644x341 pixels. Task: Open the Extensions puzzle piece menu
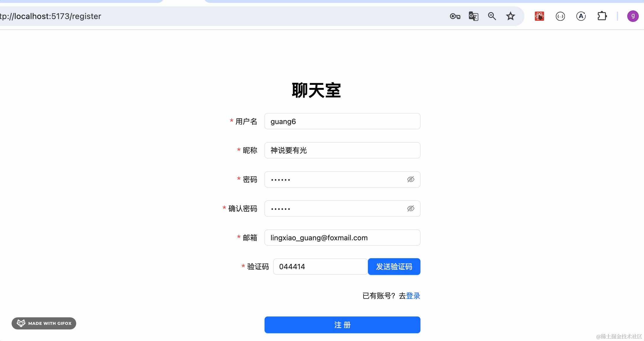point(602,16)
